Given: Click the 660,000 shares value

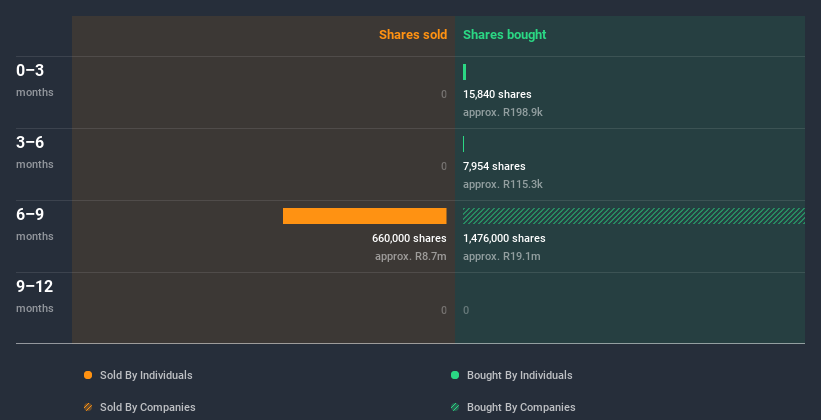Looking at the screenshot, I should click(x=409, y=238).
